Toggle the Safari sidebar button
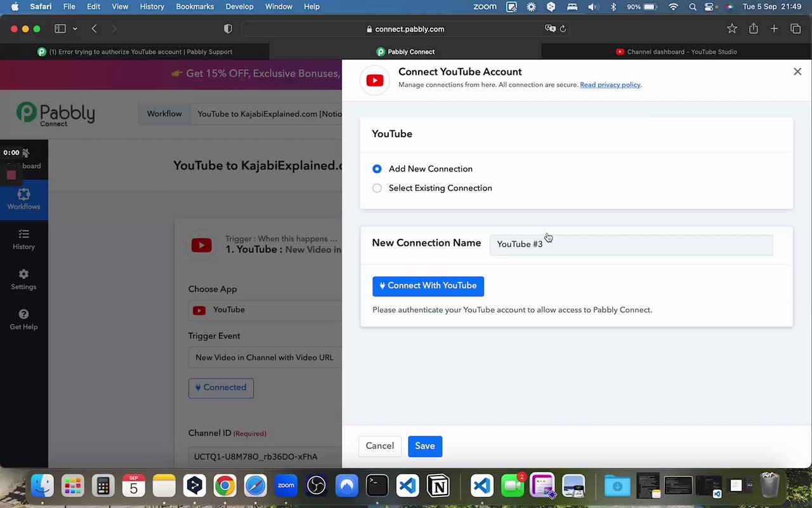 click(x=60, y=29)
